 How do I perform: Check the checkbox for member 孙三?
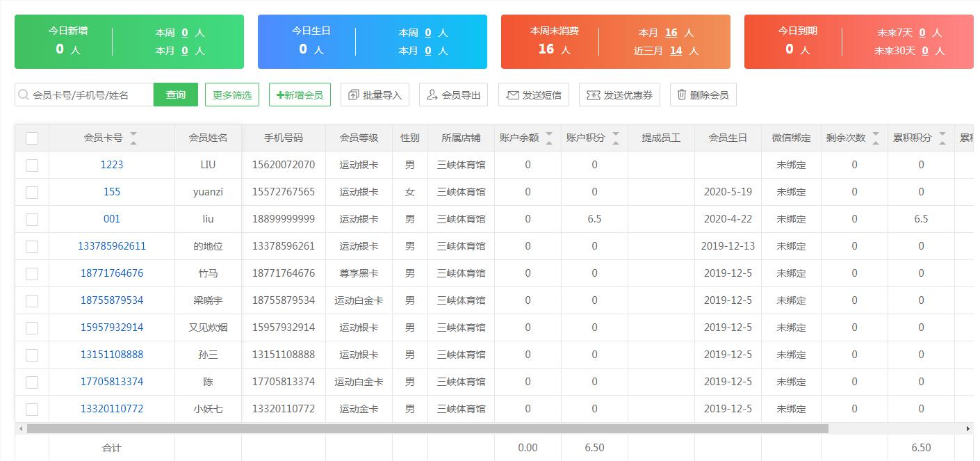(x=31, y=355)
